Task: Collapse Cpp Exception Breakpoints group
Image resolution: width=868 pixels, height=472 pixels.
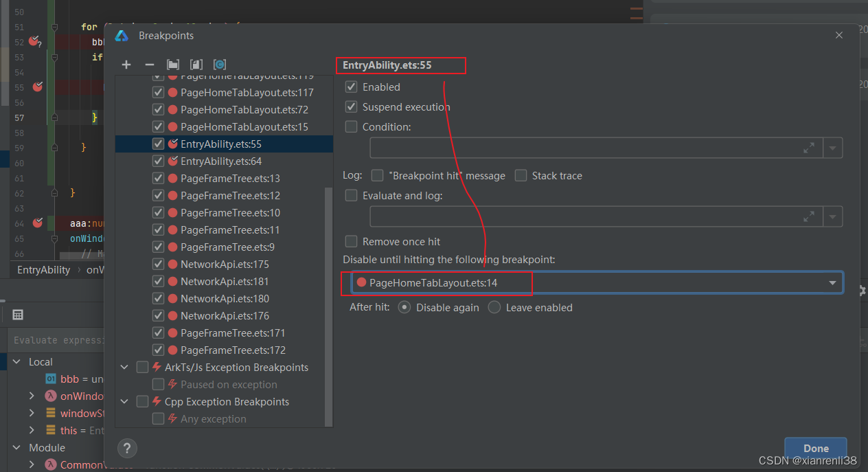Action: [124, 402]
